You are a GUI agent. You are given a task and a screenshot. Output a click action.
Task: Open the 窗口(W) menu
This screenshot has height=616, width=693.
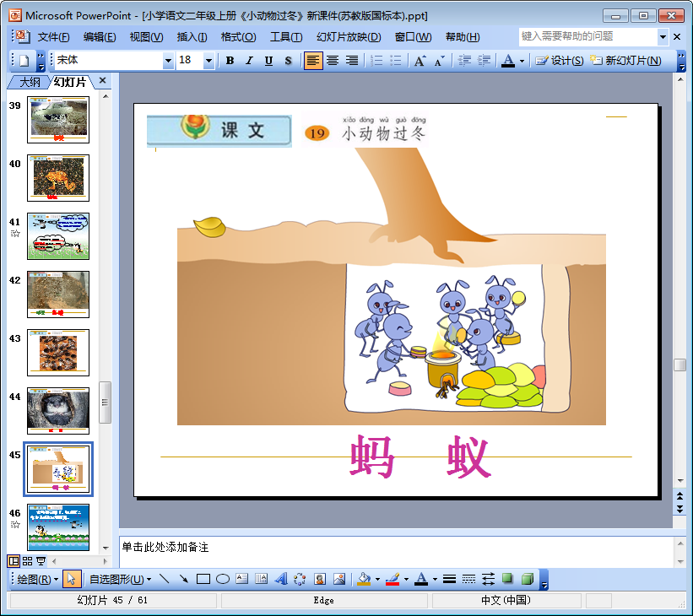414,37
